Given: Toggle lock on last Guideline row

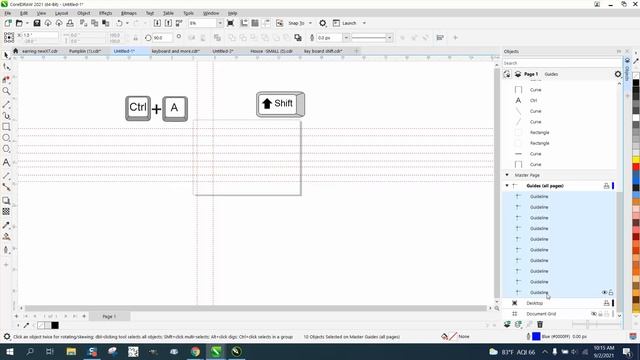Looking at the screenshot, I should tap(611, 293).
